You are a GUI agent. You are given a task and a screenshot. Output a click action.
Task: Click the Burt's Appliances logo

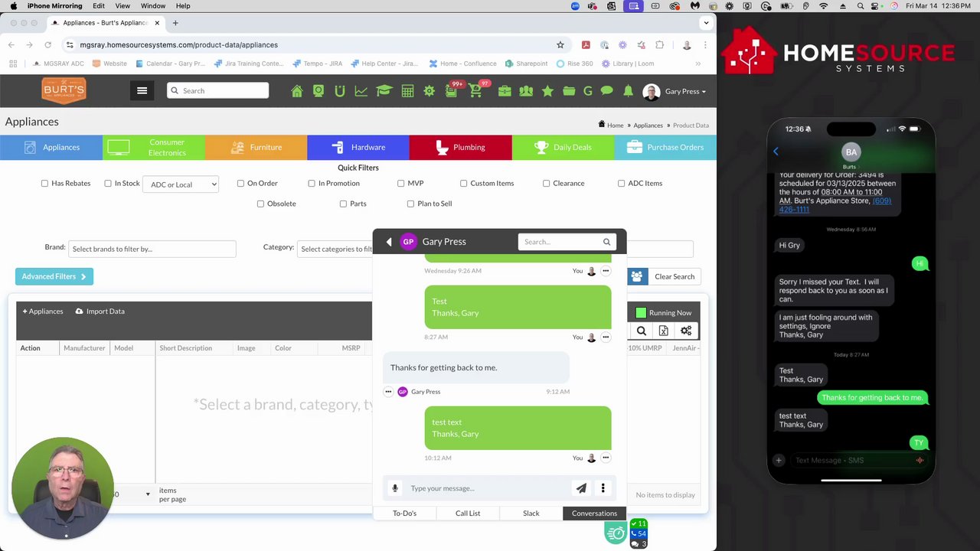click(64, 90)
